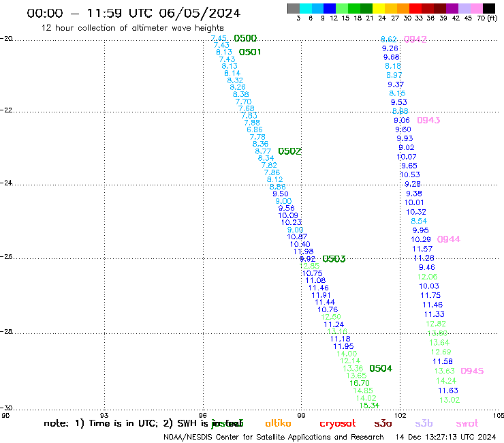
Task: Select the light blue 8.54 value
Action: 419,221
